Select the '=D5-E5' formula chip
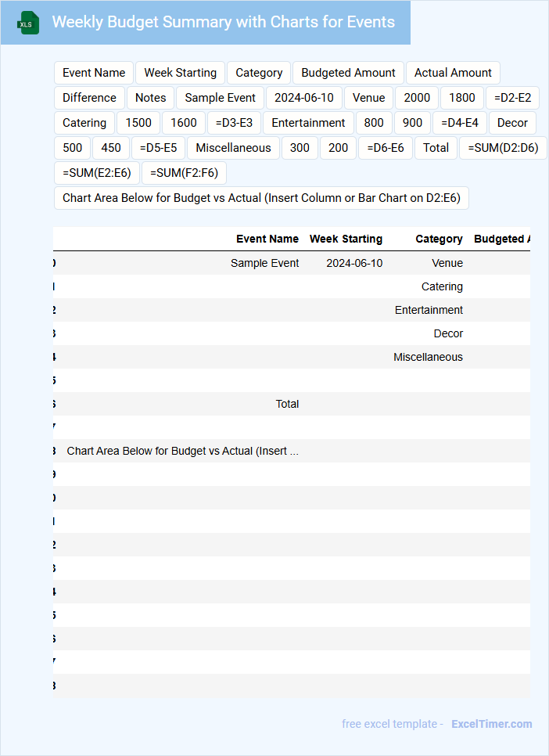Viewport: 549px width, 756px height. 158,148
